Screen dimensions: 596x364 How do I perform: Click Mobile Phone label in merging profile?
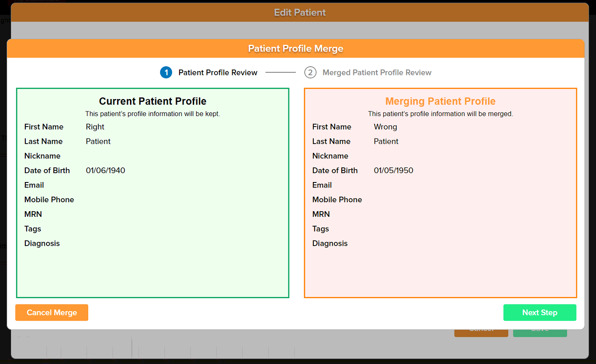337,200
